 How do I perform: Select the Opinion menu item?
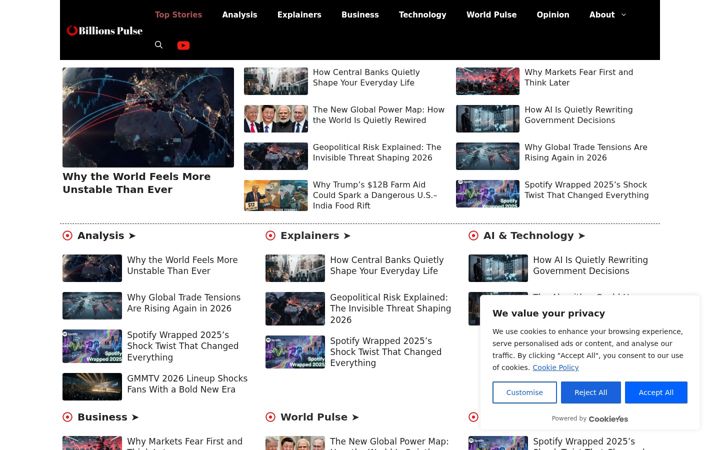pyautogui.click(x=553, y=15)
